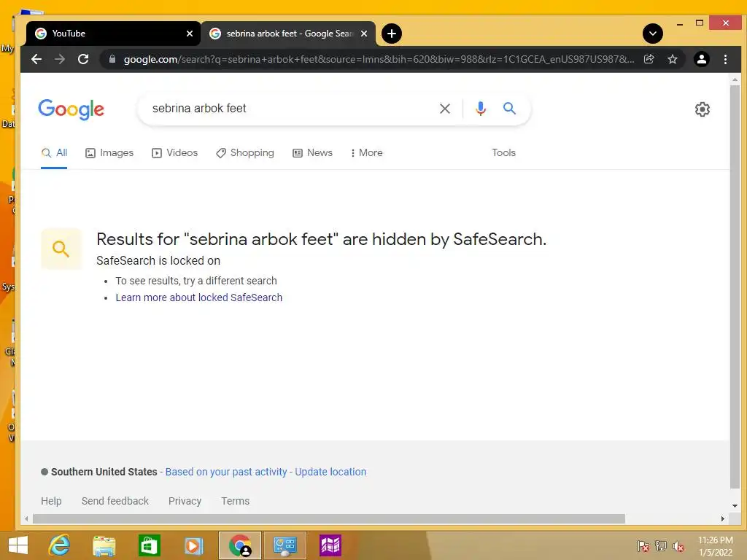Click the Google logo
The width and height of the screenshot is (747, 560).
pyautogui.click(x=71, y=109)
